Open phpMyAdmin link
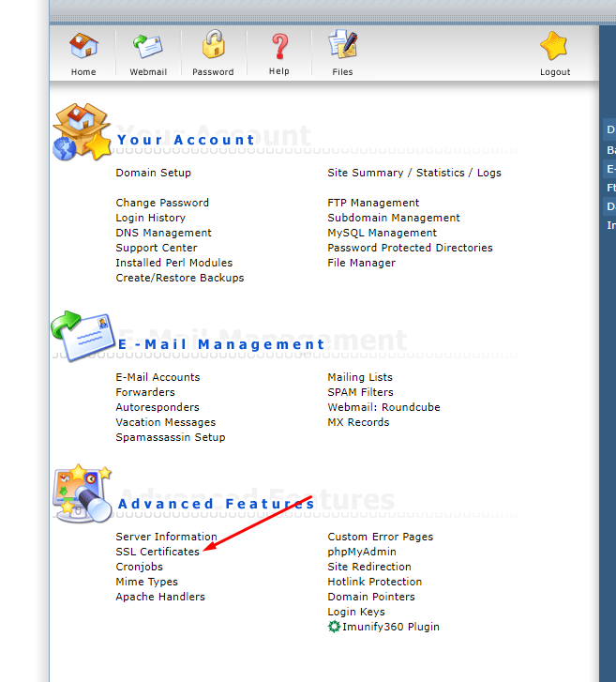616x682 pixels. (361, 552)
